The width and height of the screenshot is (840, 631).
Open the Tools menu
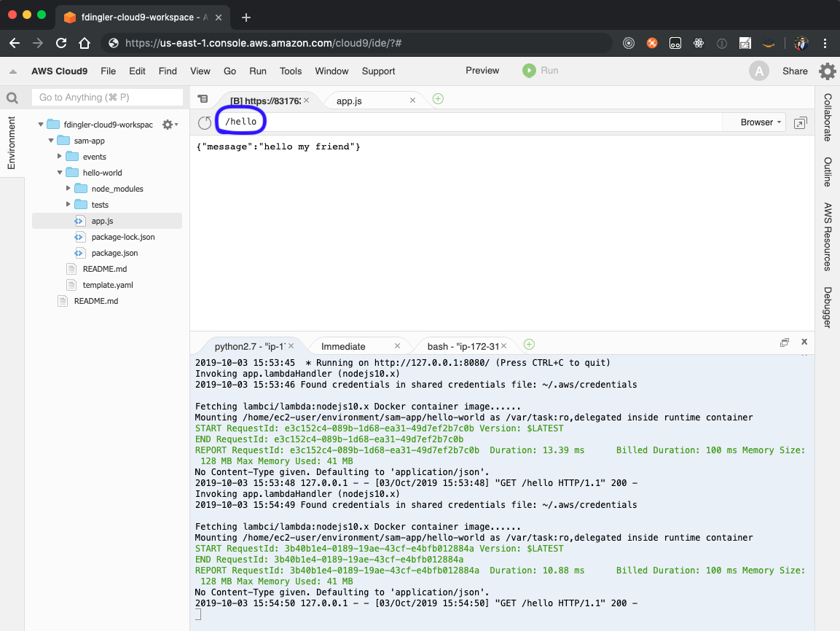point(291,71)
